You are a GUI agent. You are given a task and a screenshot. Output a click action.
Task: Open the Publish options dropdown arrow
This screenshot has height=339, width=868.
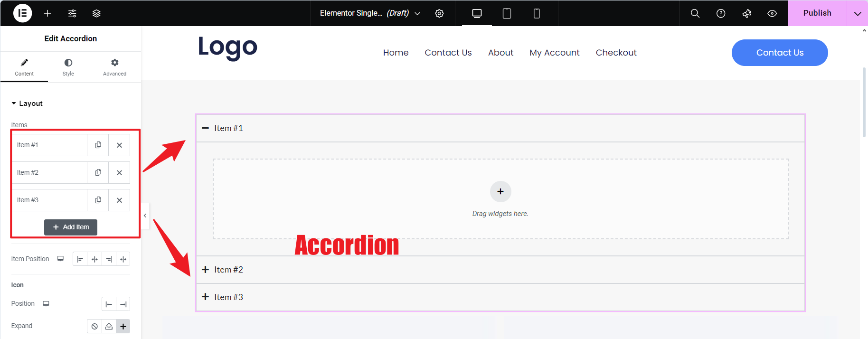point(857,13)
